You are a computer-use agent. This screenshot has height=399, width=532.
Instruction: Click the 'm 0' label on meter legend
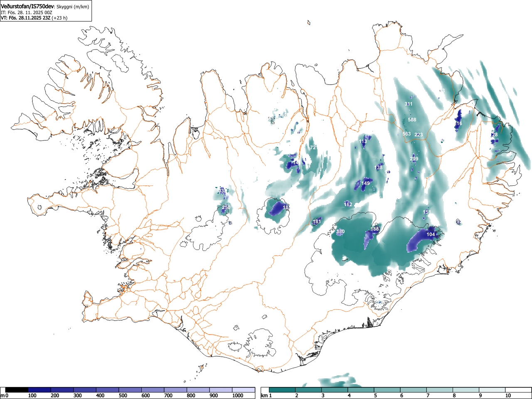coord(4,396)
